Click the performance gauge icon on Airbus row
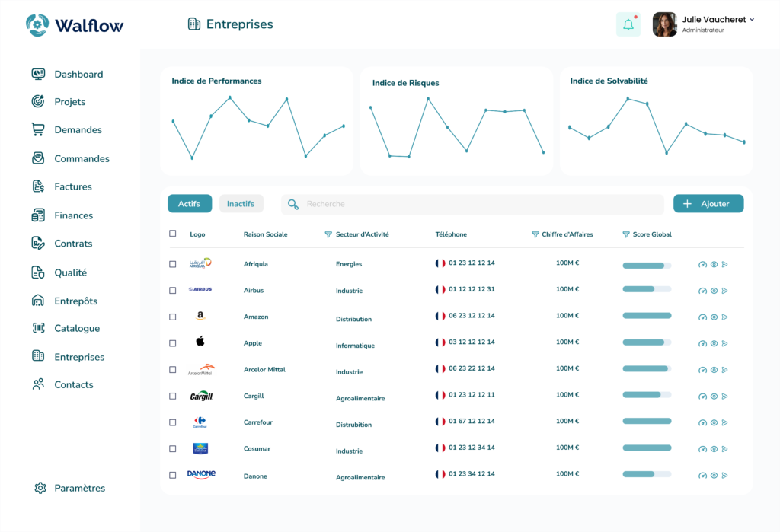780x532 pixels. [x=702, y=290]
